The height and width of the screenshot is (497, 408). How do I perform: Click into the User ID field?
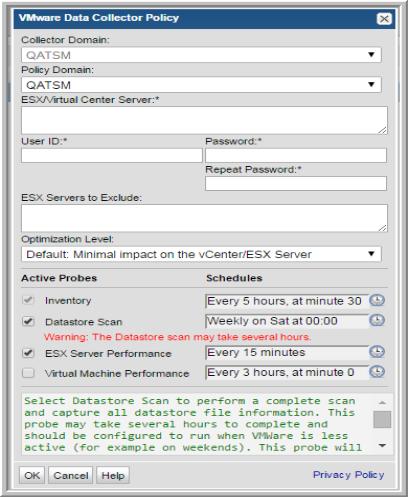pyautogui.click(x=112, y=156)
